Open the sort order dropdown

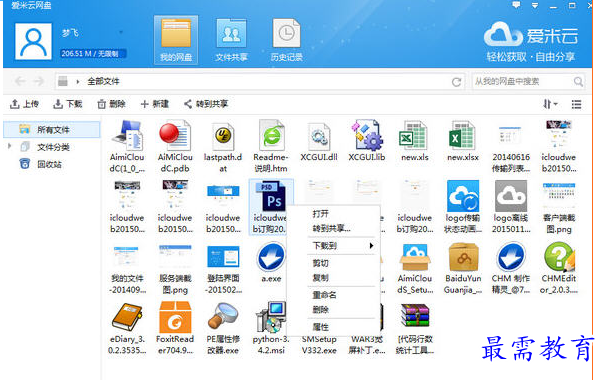click(550, 104)
